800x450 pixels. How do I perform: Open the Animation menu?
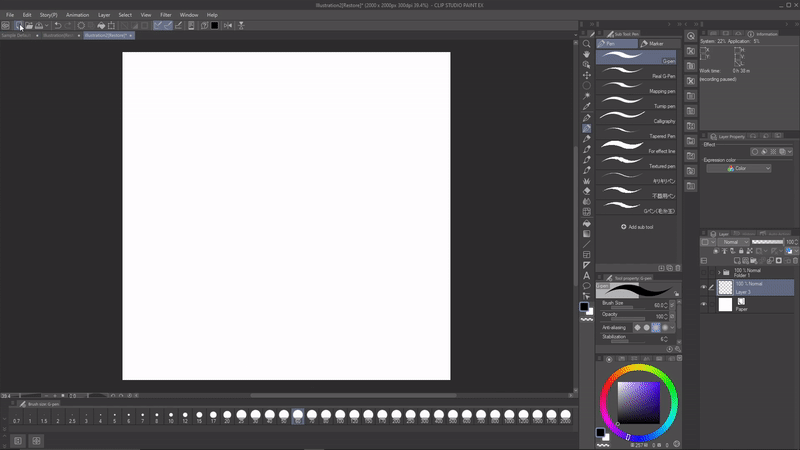[78, 15]
